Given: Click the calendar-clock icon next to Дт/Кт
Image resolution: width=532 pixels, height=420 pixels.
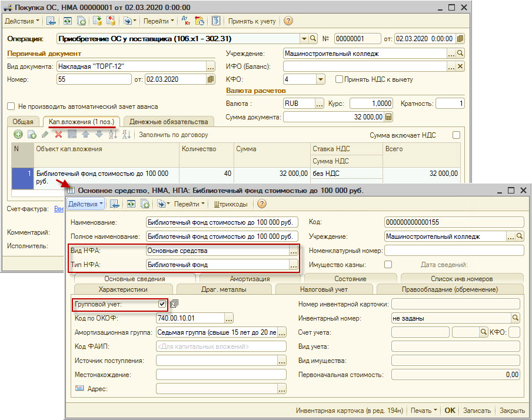Looking at the screenshot, I should (x=199, y=21).
